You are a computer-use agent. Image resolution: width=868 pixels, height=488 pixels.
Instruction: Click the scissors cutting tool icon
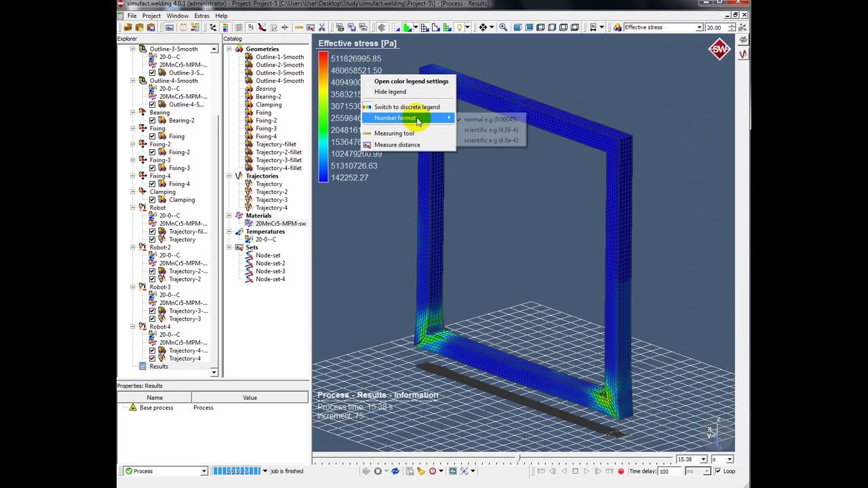322,27
